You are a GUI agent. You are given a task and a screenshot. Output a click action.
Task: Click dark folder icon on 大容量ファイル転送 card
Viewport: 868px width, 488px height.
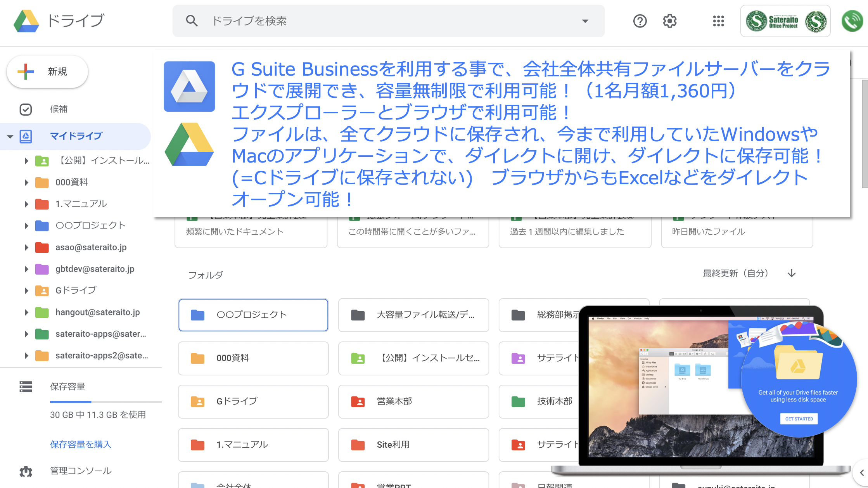click(358, 315)
